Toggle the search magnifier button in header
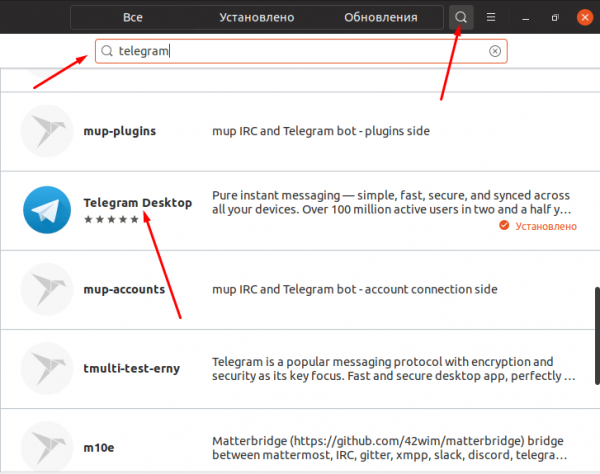The width and height of the screenshot is (600, 474). 461,17
